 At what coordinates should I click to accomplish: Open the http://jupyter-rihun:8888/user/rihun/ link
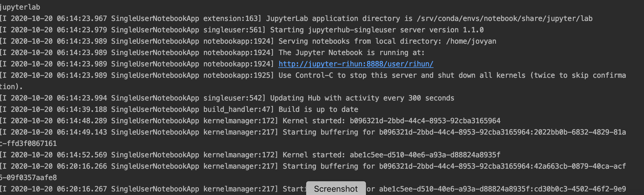point(356,64)
